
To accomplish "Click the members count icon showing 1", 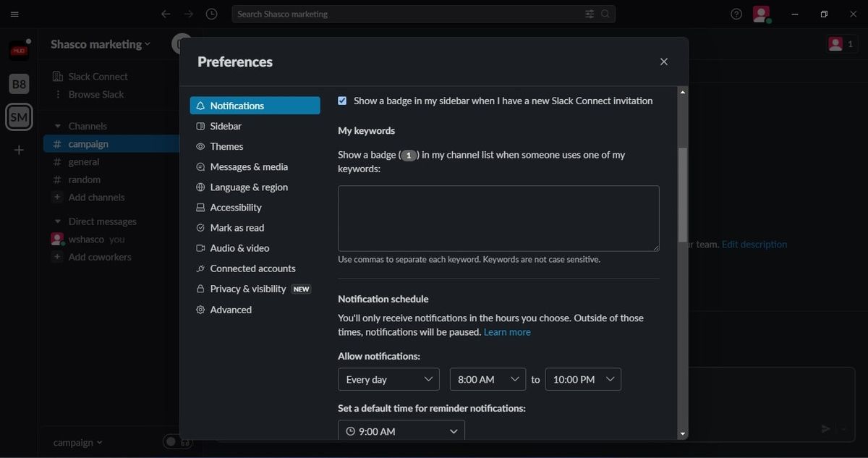I will coord(841,43).
